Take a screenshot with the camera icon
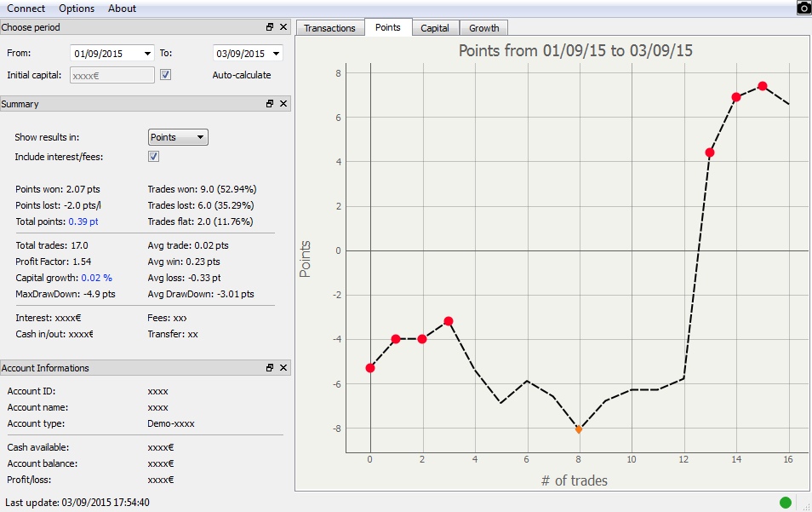The image size is (812, 512). point(803,8)
